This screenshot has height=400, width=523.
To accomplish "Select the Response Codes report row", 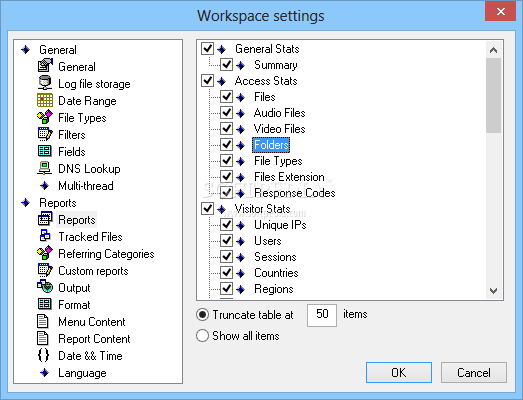I will point(295,193).
